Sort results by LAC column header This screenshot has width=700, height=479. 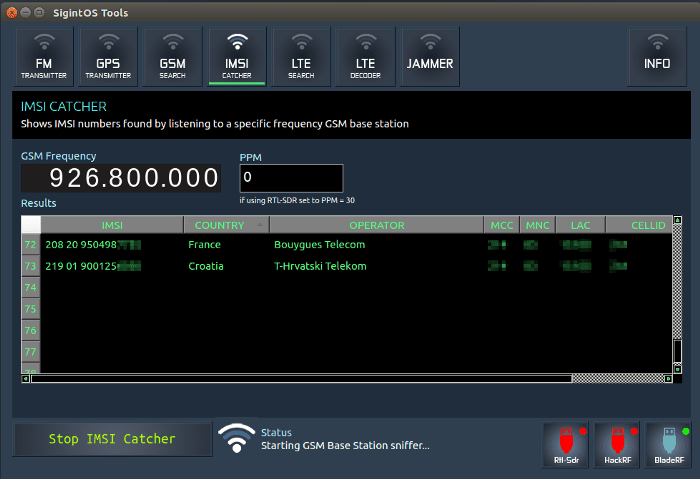[x=580, y=225]
